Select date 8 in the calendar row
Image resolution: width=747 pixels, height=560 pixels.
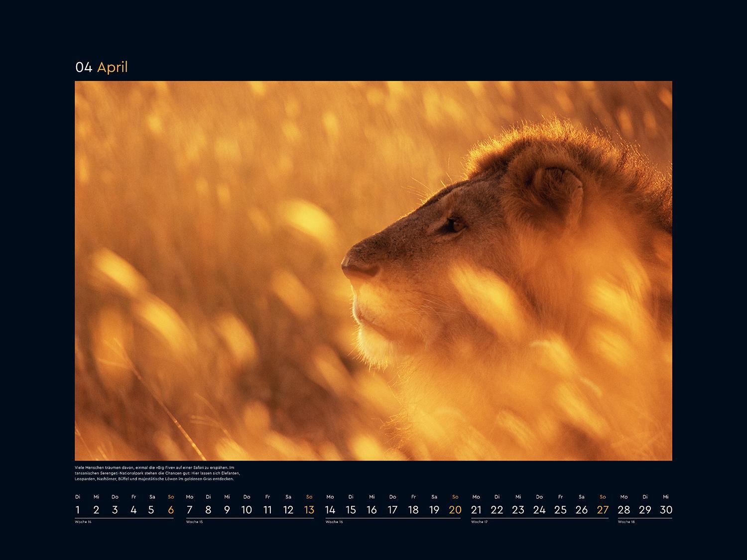tap(208, 510)
